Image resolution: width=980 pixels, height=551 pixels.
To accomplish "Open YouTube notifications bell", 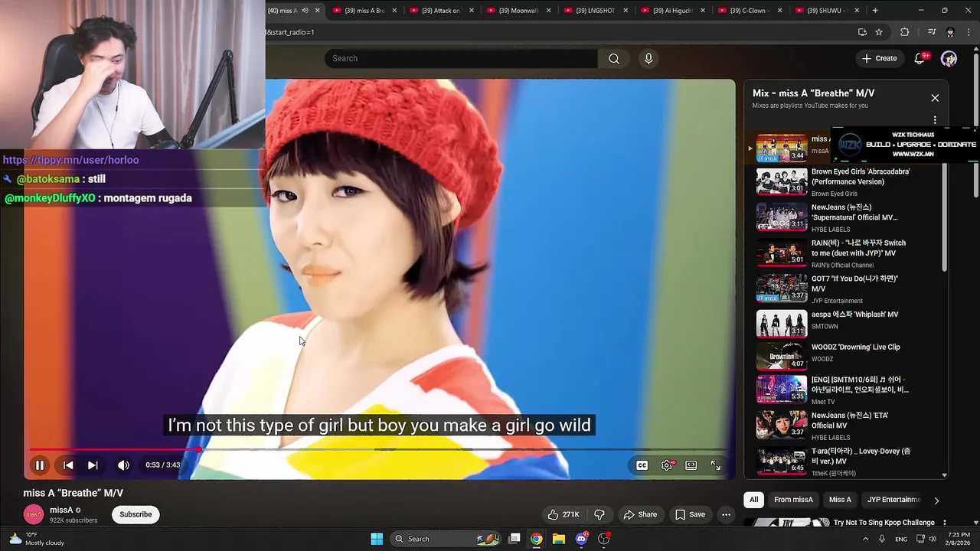I will (920, 59).
